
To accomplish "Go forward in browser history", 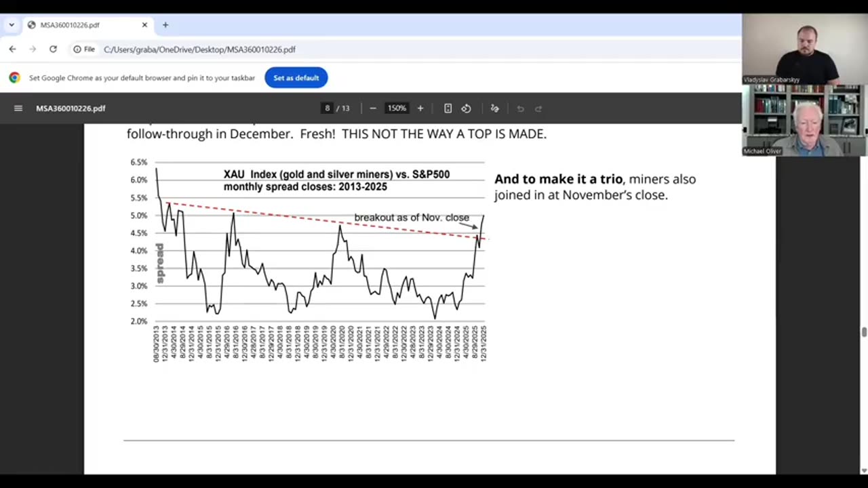I will pyautogui.click(x=33, y=49).
